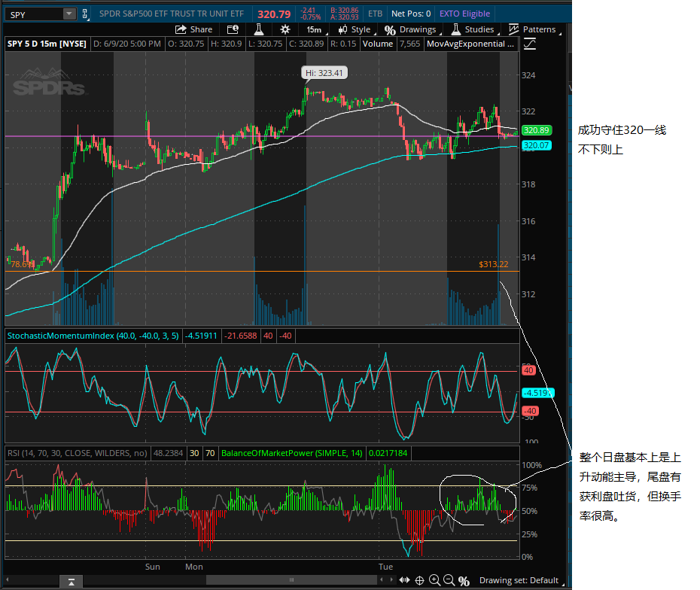Viewport: 700px width, 590px height.
Task: Click the time axis expansion arrows icon
Action: click(x=404, y=580)
